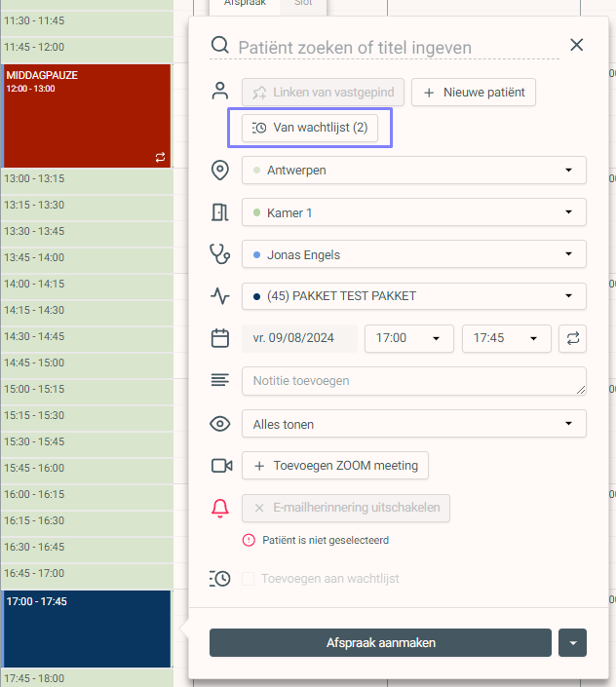Click the location pin icon
Screen dimensions: 616x687
pos(220,171)
